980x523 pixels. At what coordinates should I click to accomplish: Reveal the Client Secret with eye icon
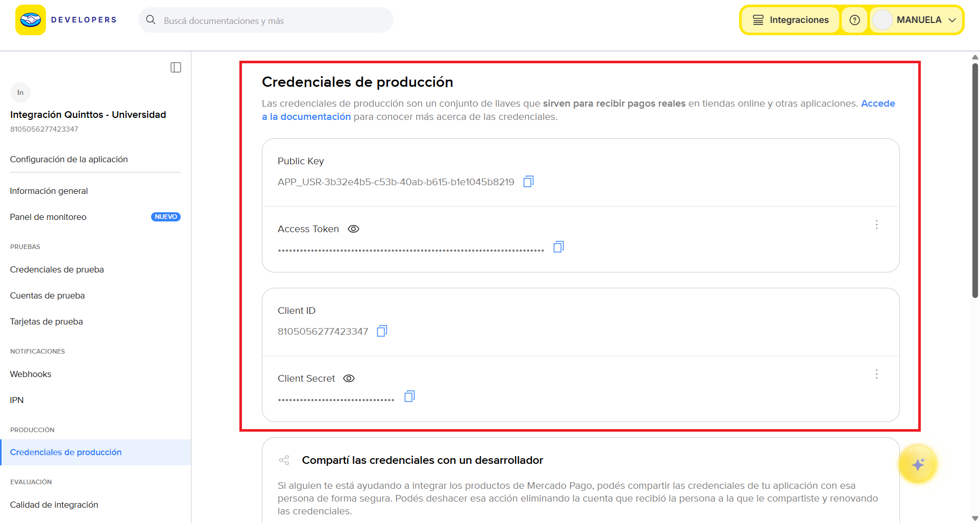[x=349, y=379]
